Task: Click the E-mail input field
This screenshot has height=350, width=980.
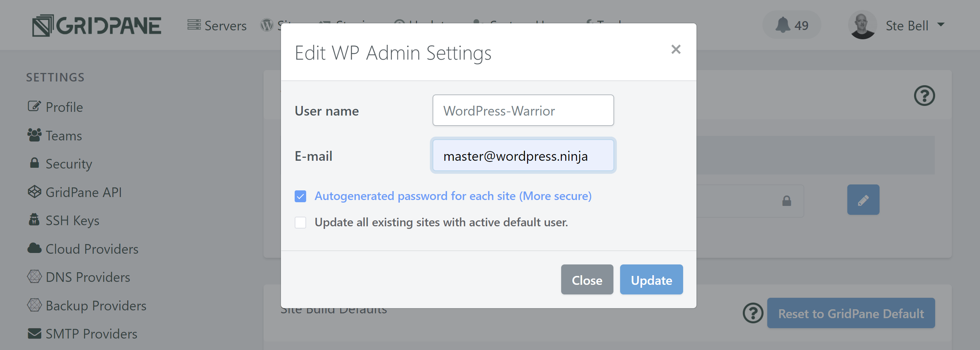Action: tap(523, 156)
